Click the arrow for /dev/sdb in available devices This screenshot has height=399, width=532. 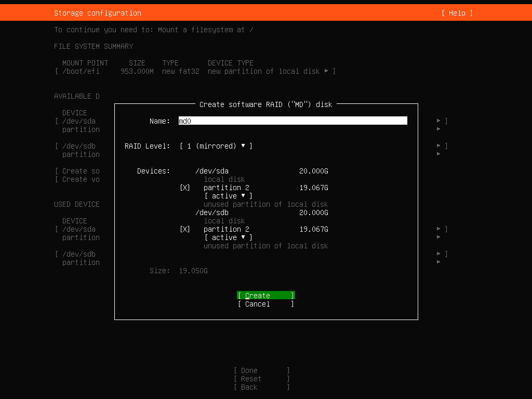(439, 146)
